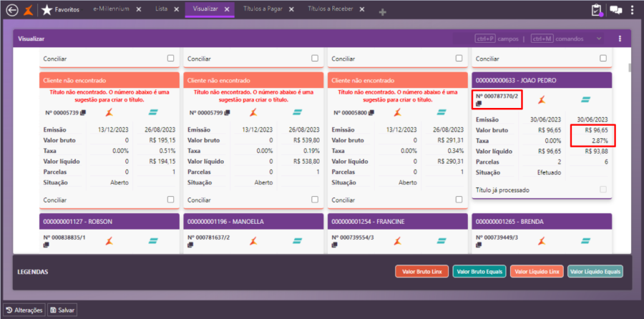Screen dimensions: 644x319
Task: Click Equals logo in JOAO PEDRO card
Action: click(x=585, y=99)
